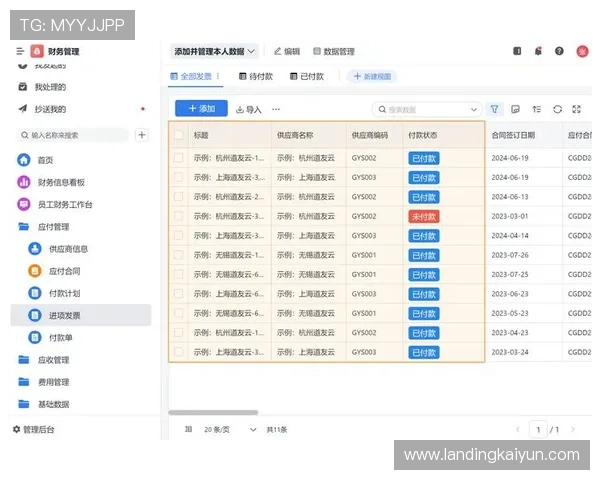Open the help question mark icon

click(559, 51)
